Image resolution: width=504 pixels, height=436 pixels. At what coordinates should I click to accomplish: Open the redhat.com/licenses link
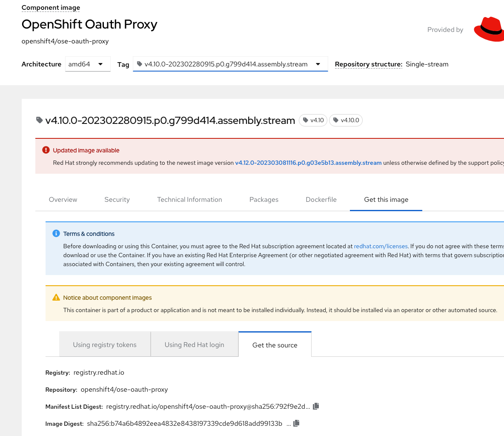pyautogui.click(x=381, y=246)
